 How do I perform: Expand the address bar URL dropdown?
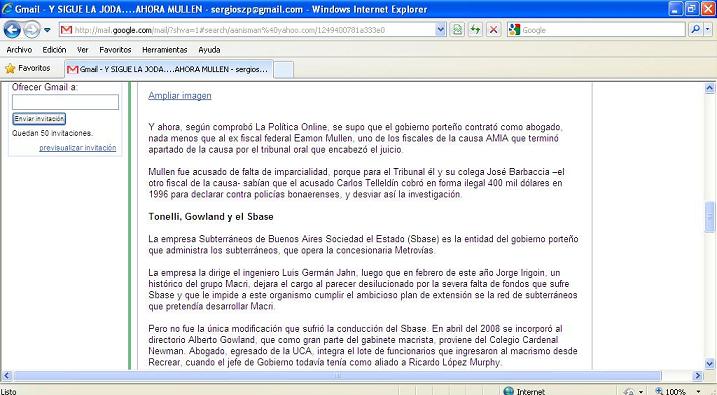tap(440, 30)
